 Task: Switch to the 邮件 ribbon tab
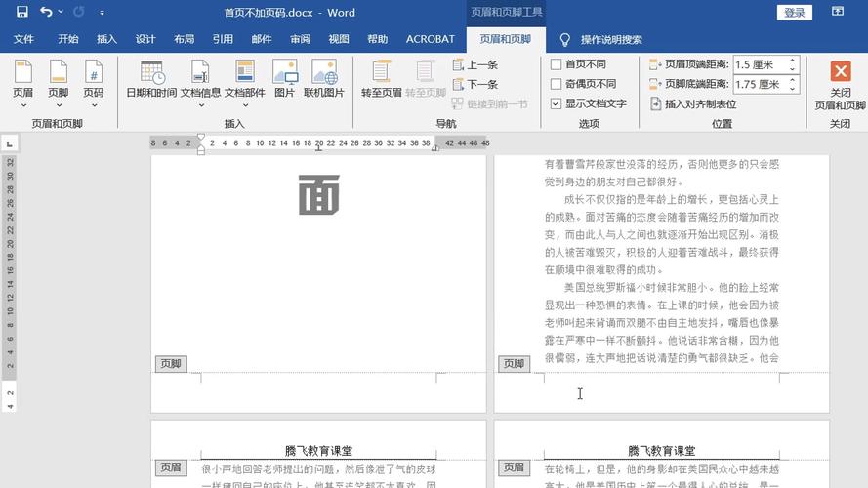click(262, 39)
